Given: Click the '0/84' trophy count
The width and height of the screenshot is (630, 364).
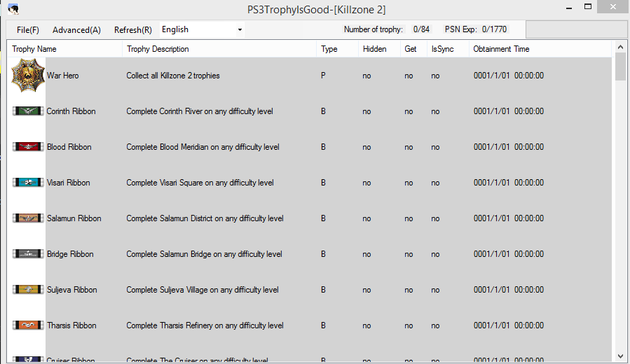Looking at the screenshot, I should click(x=421, y=29).
